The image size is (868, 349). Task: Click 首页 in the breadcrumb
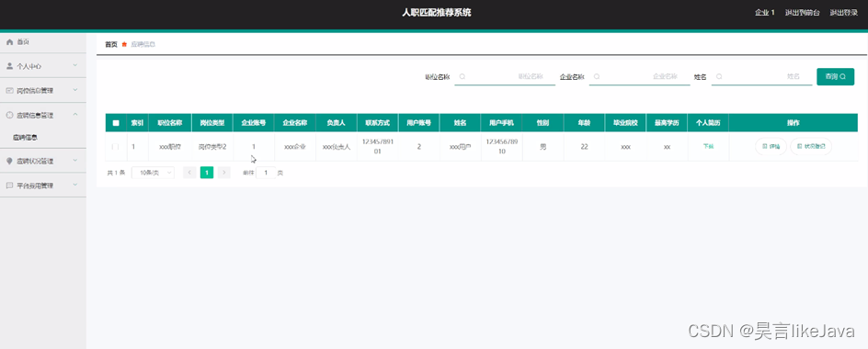click(x=111, y=44)
